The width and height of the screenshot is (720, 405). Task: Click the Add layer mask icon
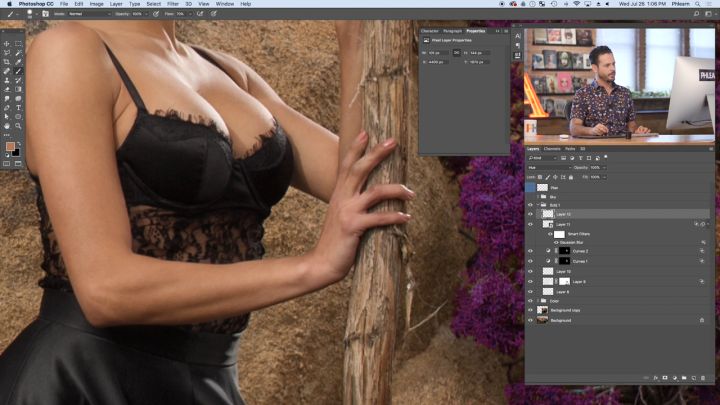(x=665, y=378)
